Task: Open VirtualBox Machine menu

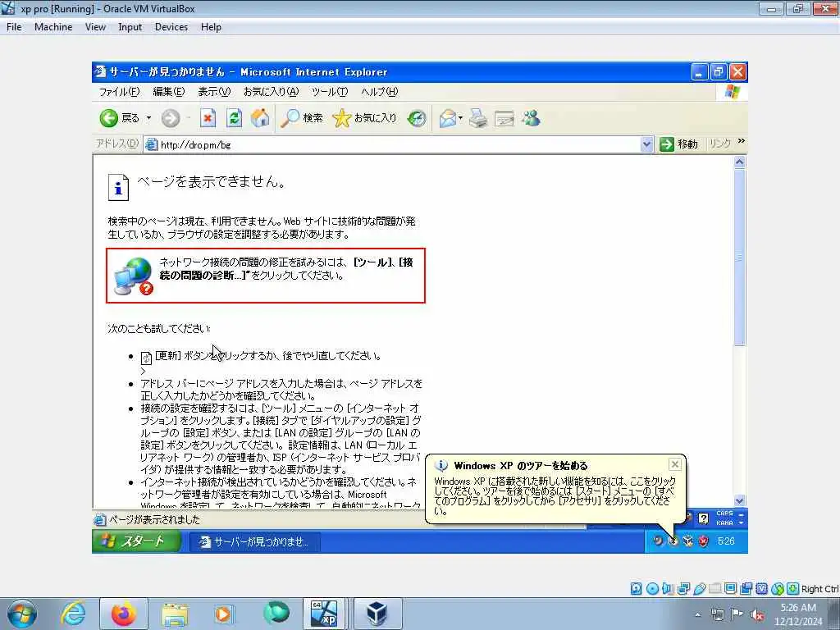Action: pos(53,27)
